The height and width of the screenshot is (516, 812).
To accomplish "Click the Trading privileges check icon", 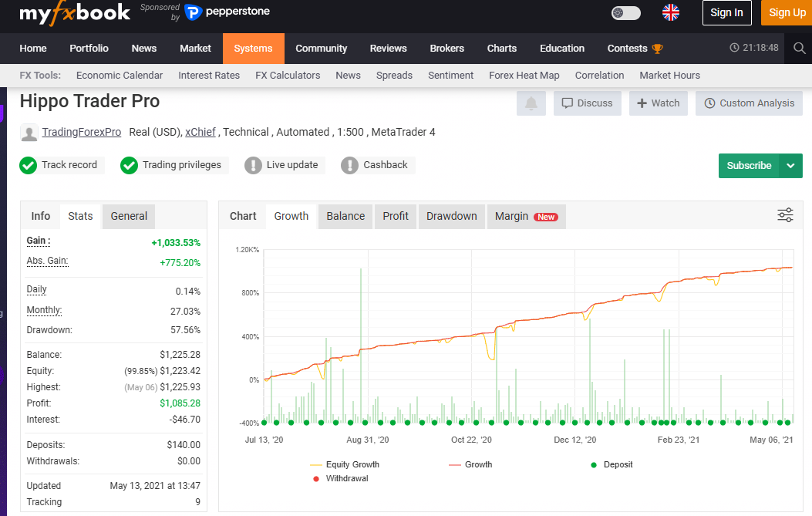I will 129,165.
